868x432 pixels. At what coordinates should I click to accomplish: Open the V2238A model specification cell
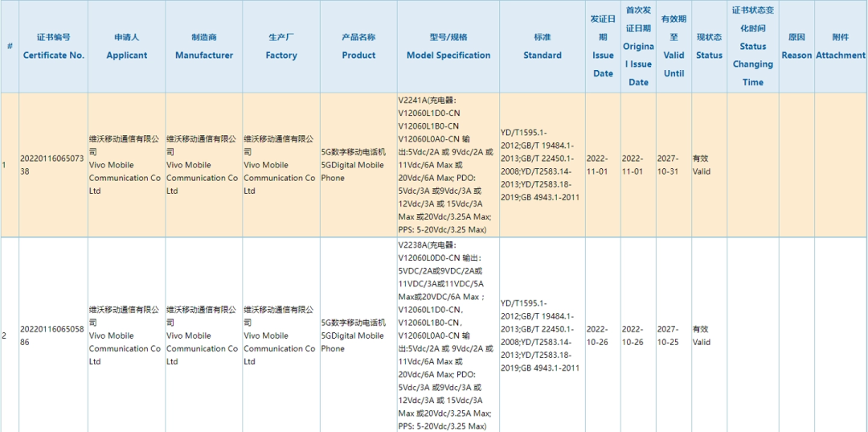pos(448,335)
